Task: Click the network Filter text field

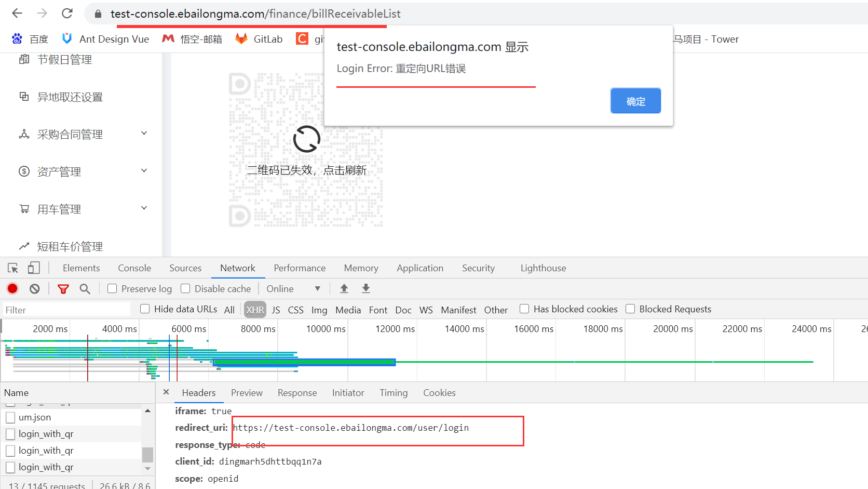Action: tap(67, 310)
